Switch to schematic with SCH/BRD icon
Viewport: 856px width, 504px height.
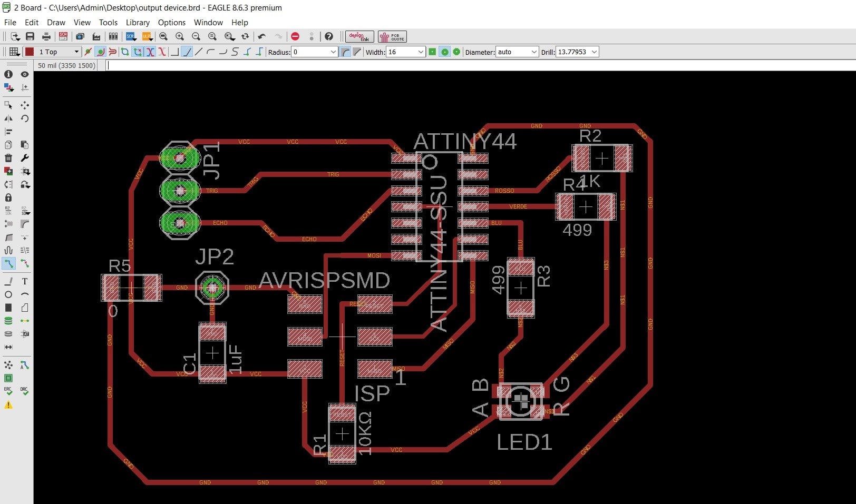(63, 36)
